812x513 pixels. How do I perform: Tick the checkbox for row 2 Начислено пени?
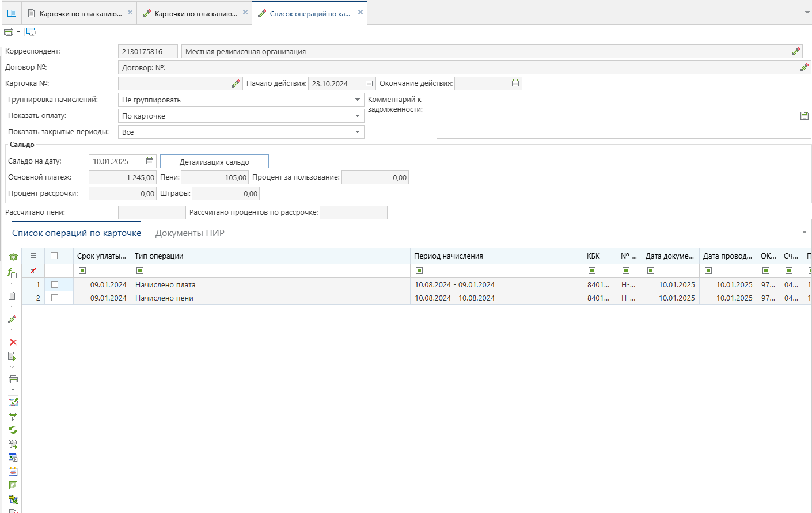(x=55, y=298)
